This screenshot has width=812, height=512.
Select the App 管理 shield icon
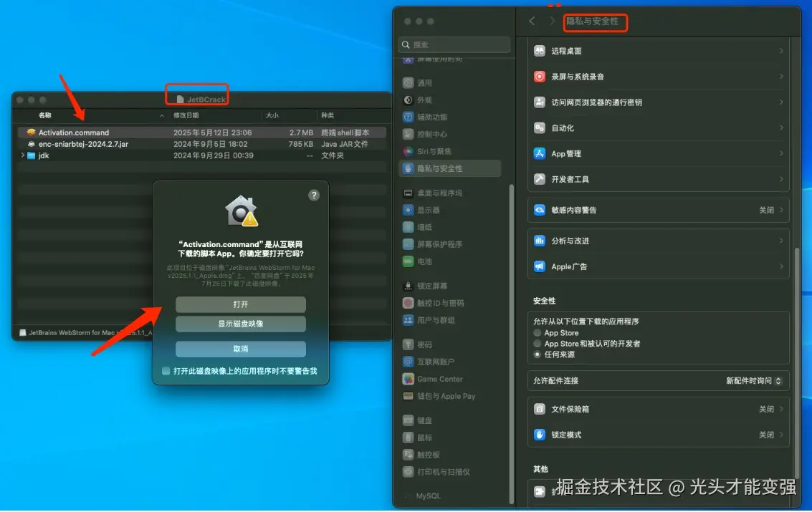click(539, 153)
